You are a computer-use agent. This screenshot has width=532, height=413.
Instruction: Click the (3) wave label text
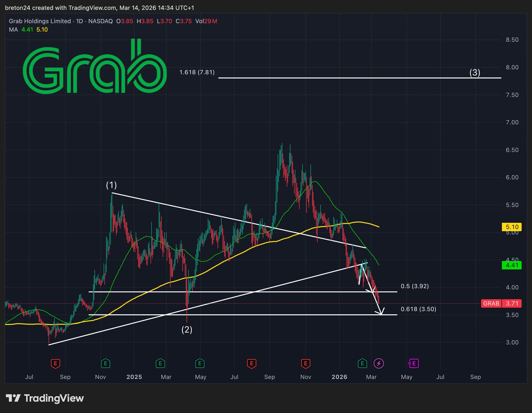(475, 72)
